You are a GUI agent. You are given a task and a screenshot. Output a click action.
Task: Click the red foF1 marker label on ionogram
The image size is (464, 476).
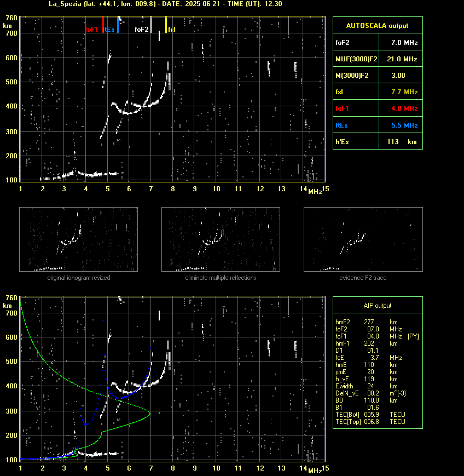92,30
